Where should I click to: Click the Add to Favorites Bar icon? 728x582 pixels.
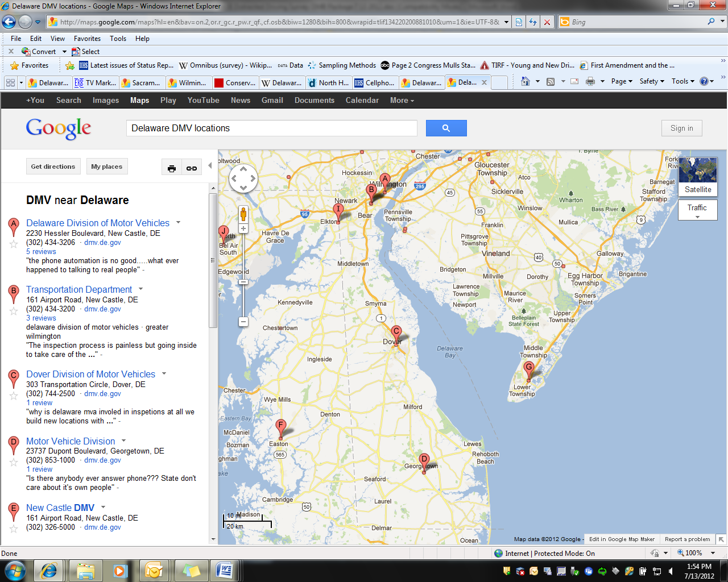pos(70,65)
